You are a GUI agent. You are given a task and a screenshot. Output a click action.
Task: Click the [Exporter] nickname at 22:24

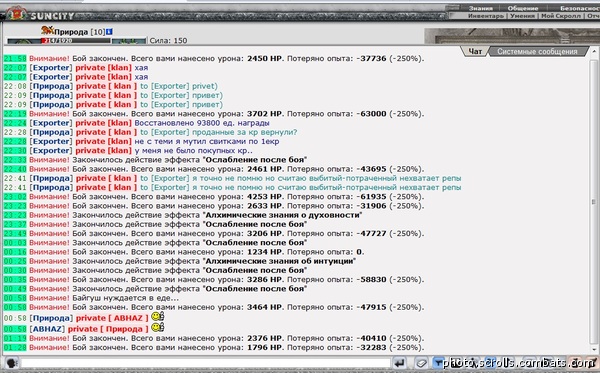(x=51, y=123)
